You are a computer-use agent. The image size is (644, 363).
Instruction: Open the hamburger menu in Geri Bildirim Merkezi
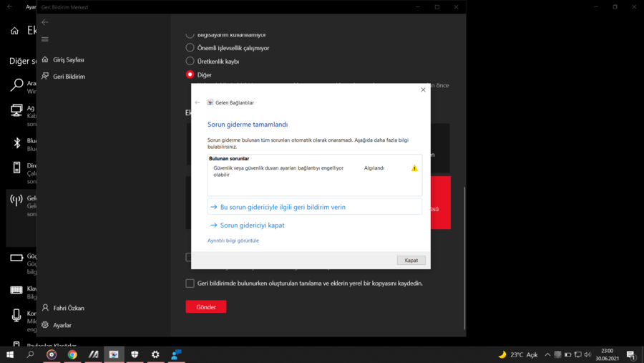click(45, 39)
